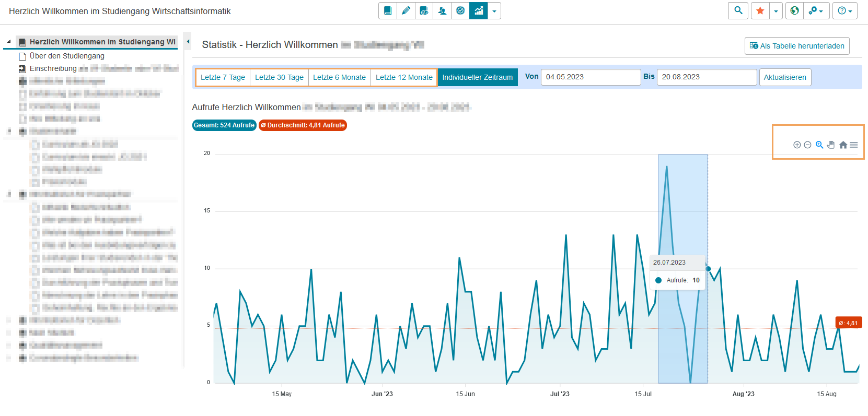868x416 pixels.
Task: Open the assessment badge icon in toolbar
Action: coord(460,10)
